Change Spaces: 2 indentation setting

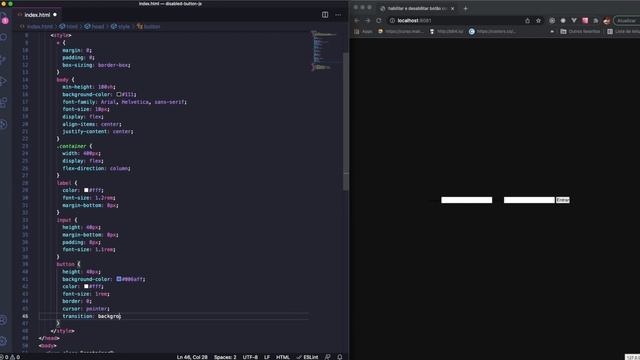(225, 357)
